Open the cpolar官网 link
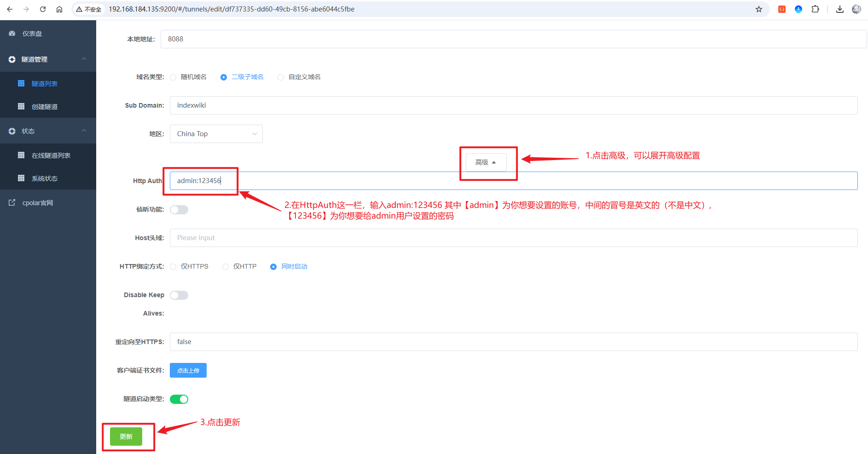The image size is (868, 454). tap(38, 203)
